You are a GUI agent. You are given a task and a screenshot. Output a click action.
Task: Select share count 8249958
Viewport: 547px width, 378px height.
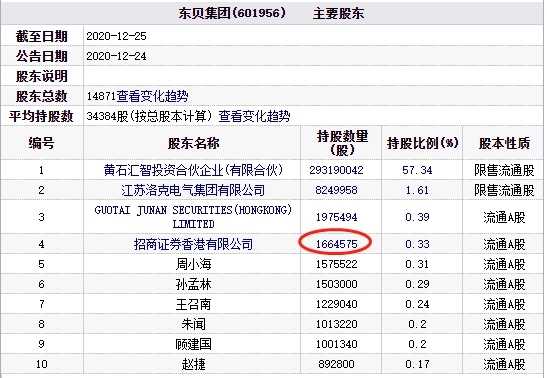point(336,190)
